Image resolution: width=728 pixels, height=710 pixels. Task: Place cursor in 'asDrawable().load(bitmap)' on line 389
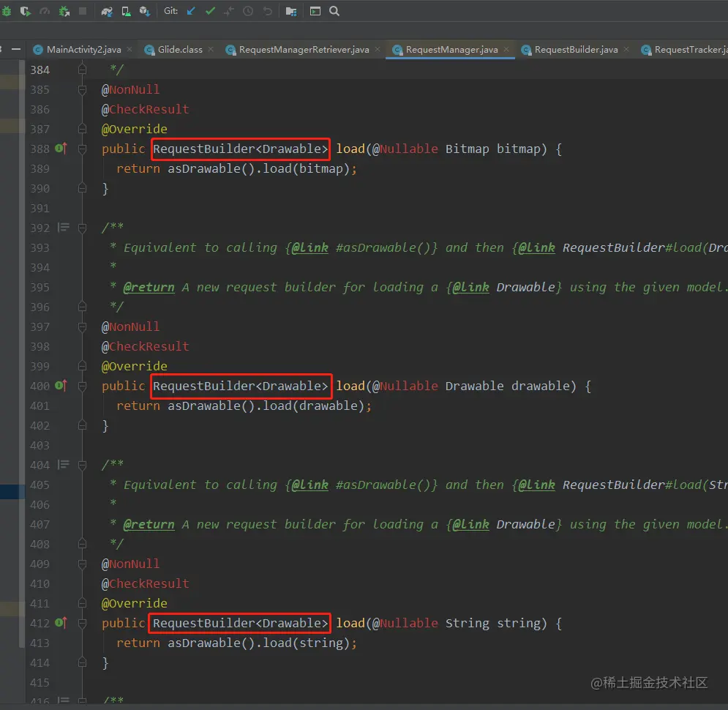pos(258,168)
